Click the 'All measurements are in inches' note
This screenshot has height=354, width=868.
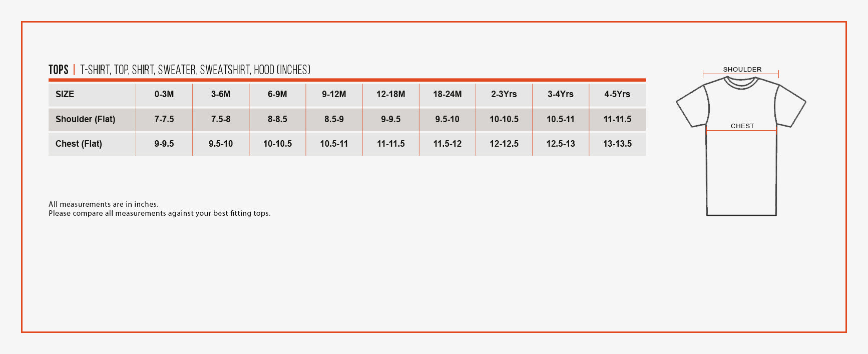click(104, 204)
